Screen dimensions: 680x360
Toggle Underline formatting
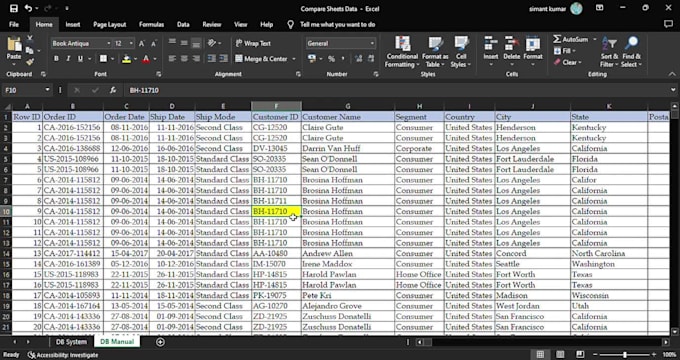[x=80, y=59]
